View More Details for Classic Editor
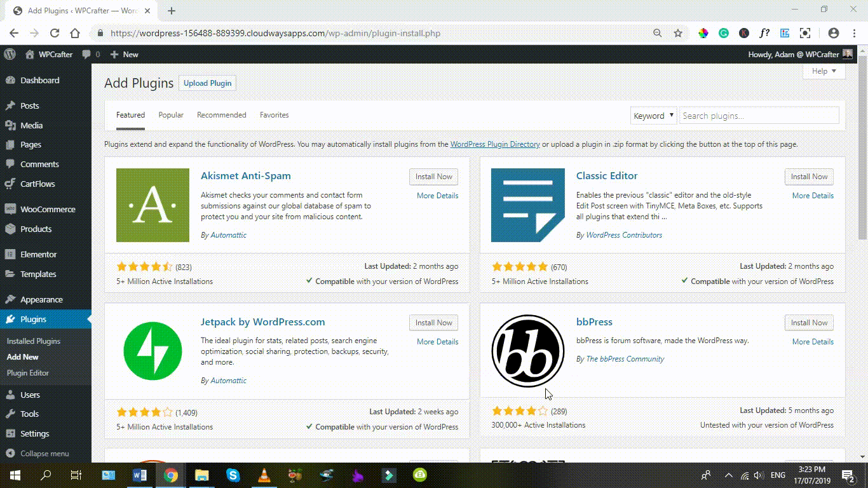 point(813,196)
